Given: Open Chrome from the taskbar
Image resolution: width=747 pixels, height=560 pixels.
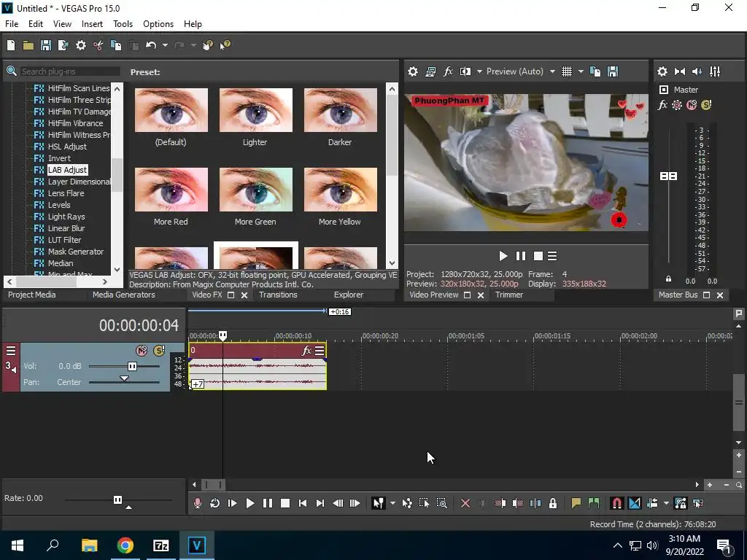Looking at the screenshot, I should tap(125, 545).
